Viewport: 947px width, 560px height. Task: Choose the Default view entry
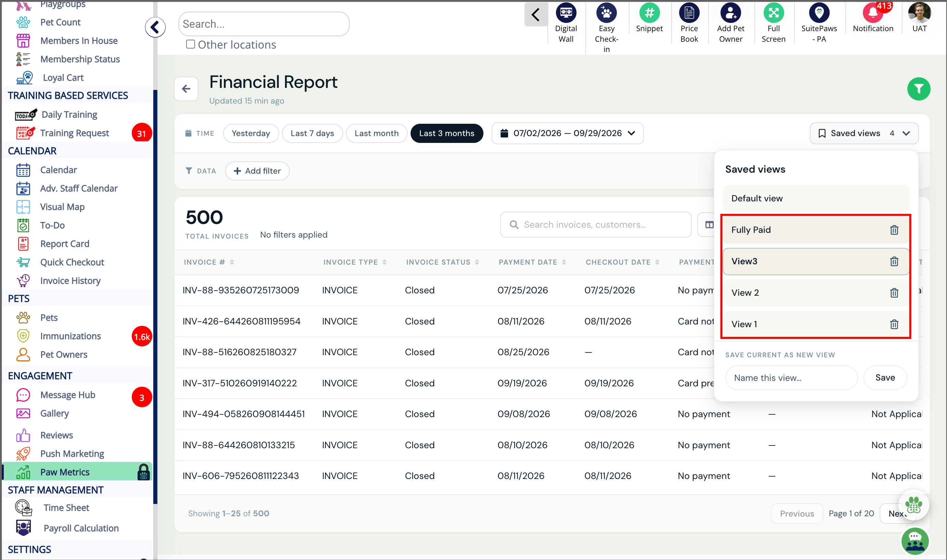coord(816,198)
